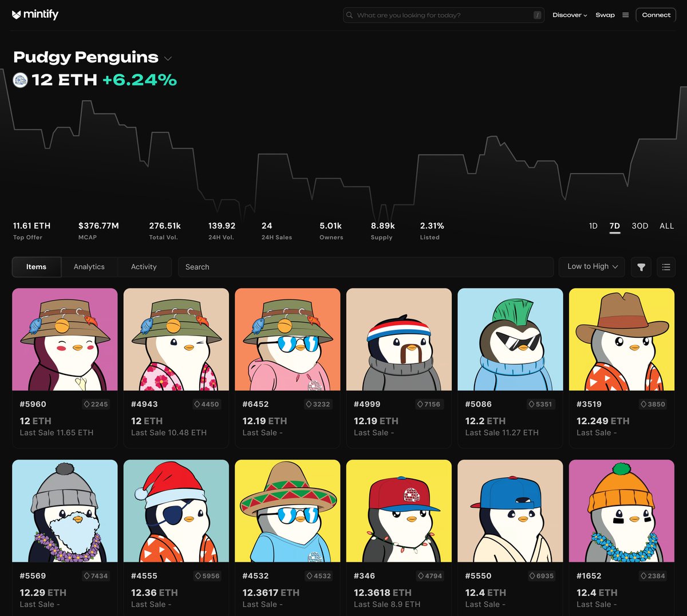Switch to the Analytics tab
687x616 pixels.
click(89, 267)
